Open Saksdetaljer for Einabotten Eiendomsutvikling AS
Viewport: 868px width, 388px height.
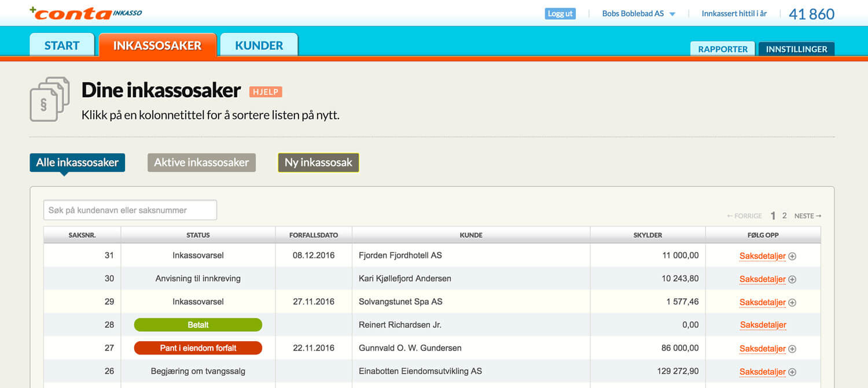pyautogui.click(x=762, y=372)
